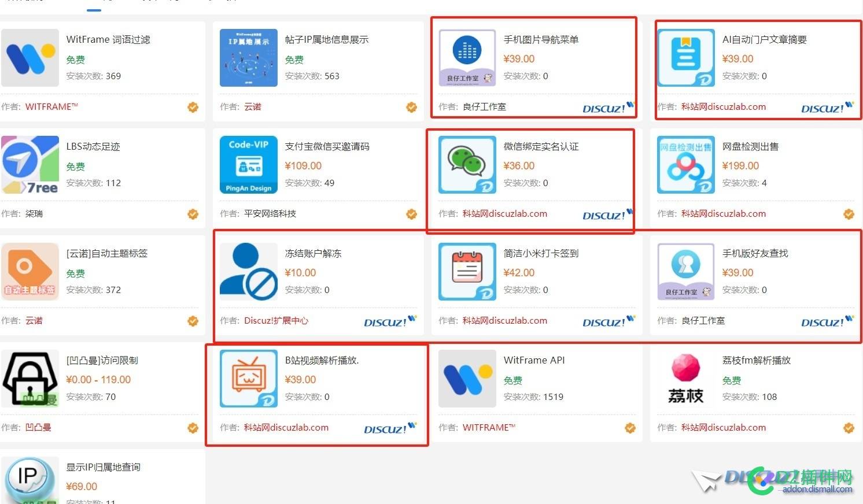This screenshot has width=863, height=504.
Task: Open the LBS动态足迹 title link
Action: [93, 146]
